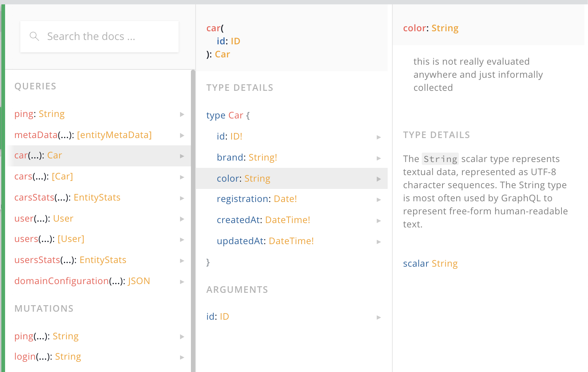
Task: Select the cars query returning [Car]
Action: pyautogui.click(x=44, y=177)
